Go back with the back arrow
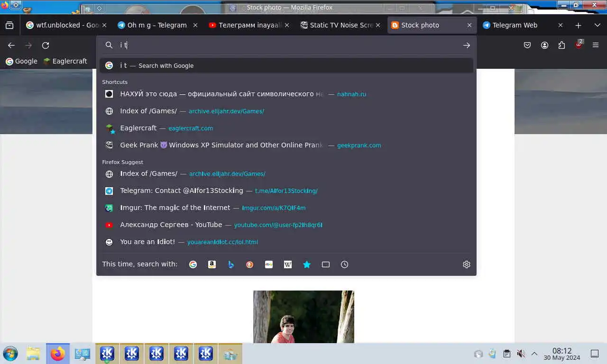The height and width of the screenshot is (364, 607). [11, 45]
